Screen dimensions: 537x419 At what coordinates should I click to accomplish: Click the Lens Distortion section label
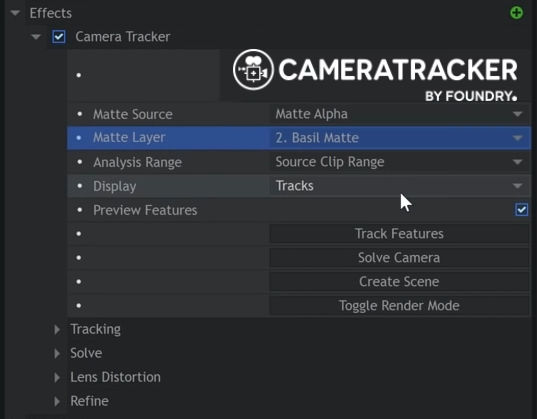(115, 377)
